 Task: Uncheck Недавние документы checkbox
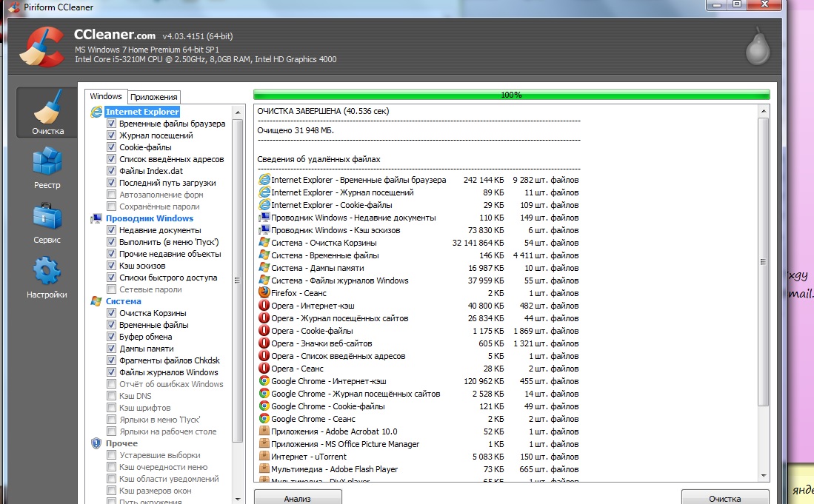click(x=111, y=229)
